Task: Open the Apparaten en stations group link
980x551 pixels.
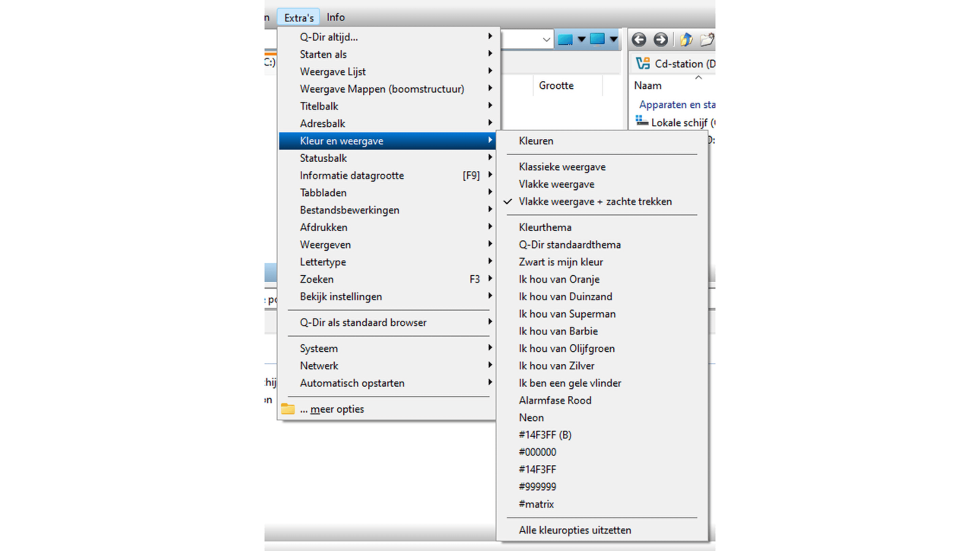Action: point(676,105)
